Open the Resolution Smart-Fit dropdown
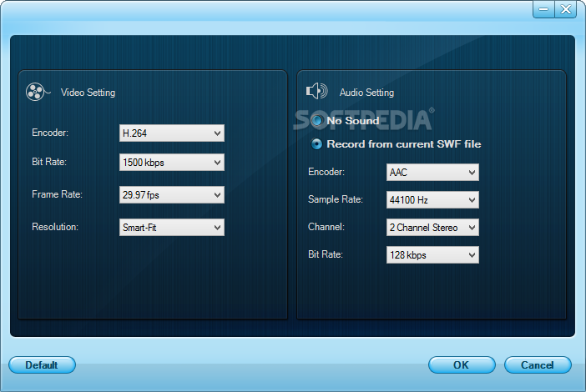The image size is (586, 392). 172,228
